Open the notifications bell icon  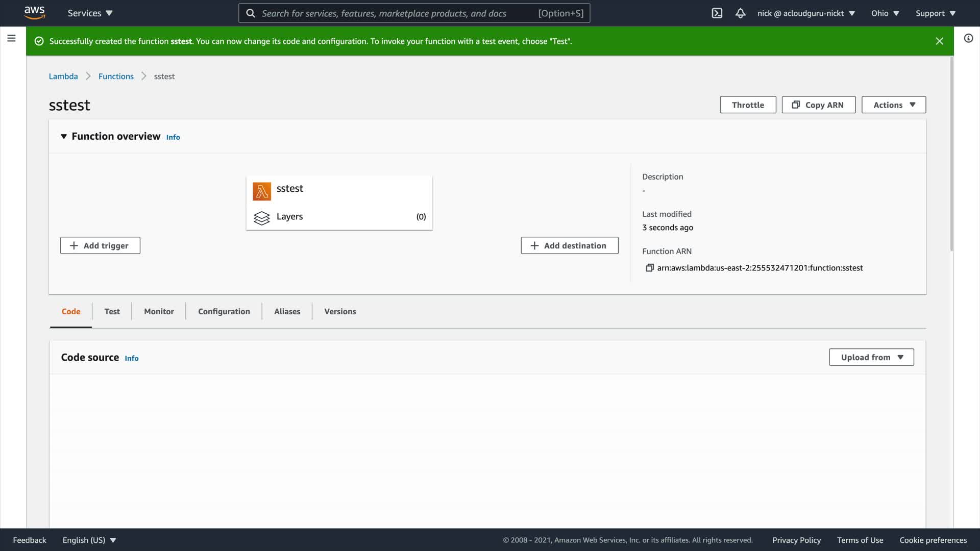click(740, 13)
